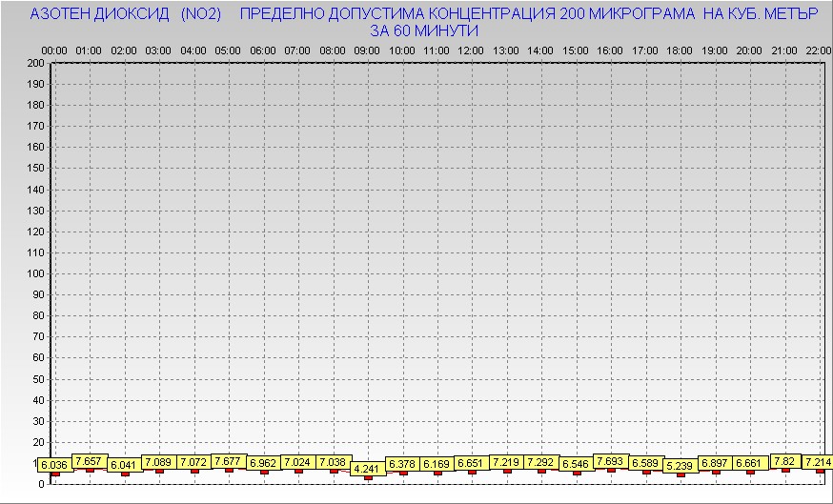Image resolution: width=833 pixels, height=504 pixels.
Task: Click the 6.378 data label
Action: (402, 464)
